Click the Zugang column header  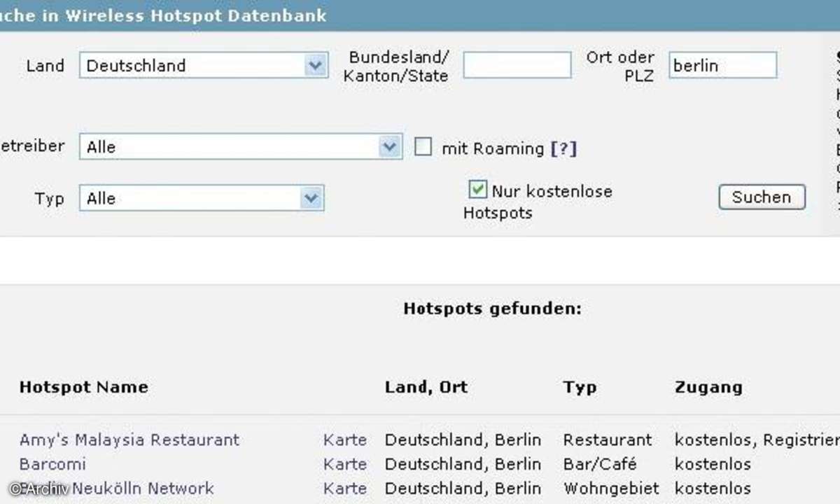click(x=708, y=387)
